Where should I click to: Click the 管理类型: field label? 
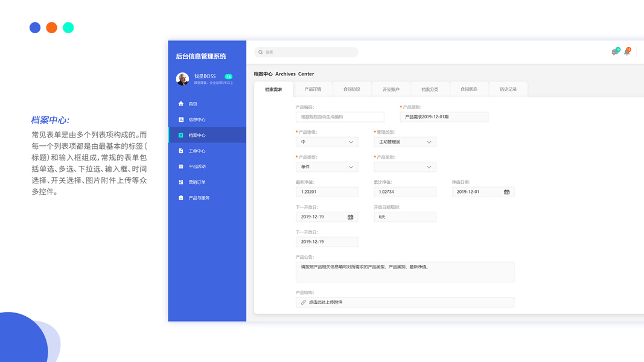pyautogui.click(x=385, y=132)
